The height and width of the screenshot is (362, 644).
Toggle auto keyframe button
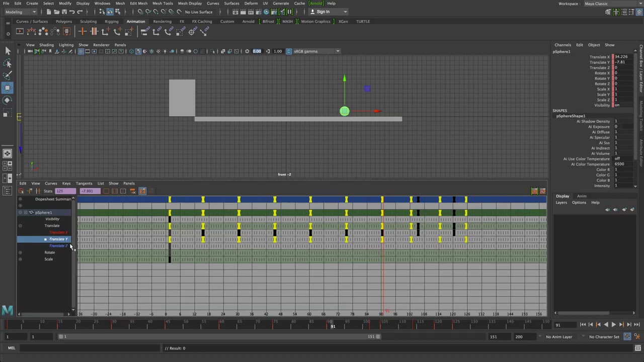click(627, 336)
